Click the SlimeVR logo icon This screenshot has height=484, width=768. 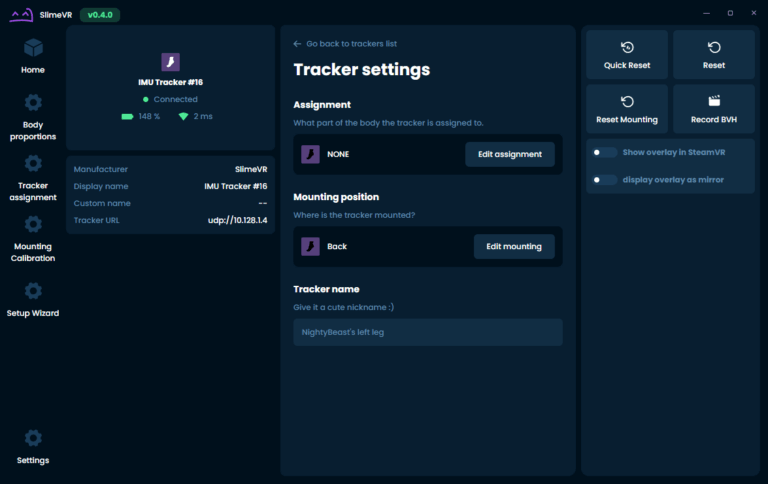pos(20,15)
